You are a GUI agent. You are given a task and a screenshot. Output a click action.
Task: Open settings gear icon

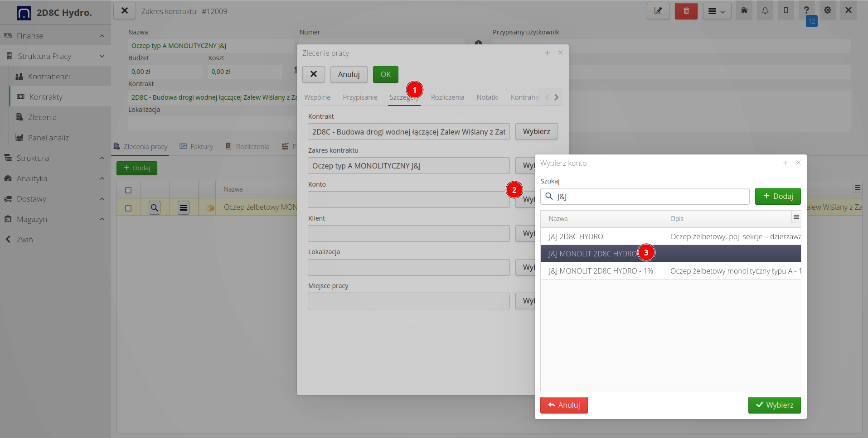(x=828, y=10)
